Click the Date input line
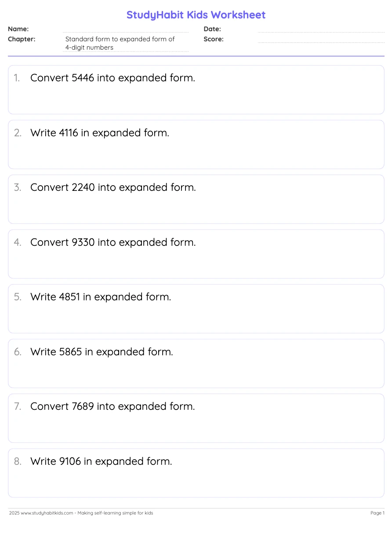 (x=320, y=30)
